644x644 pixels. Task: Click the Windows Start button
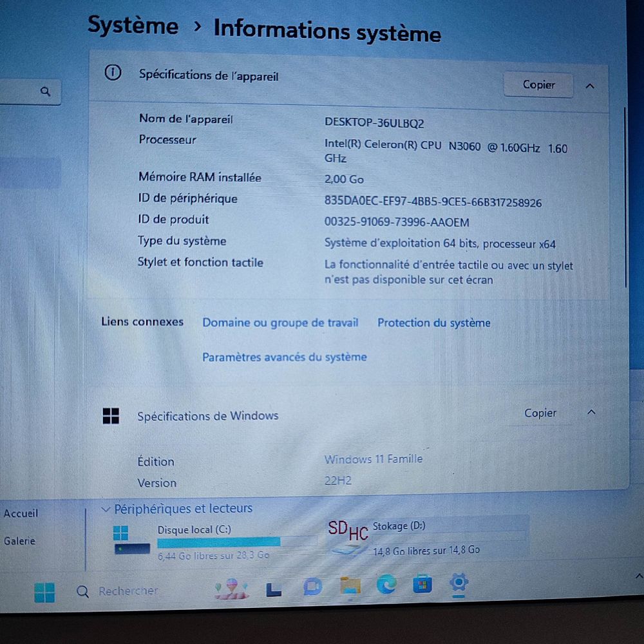[x=44, y=590]
